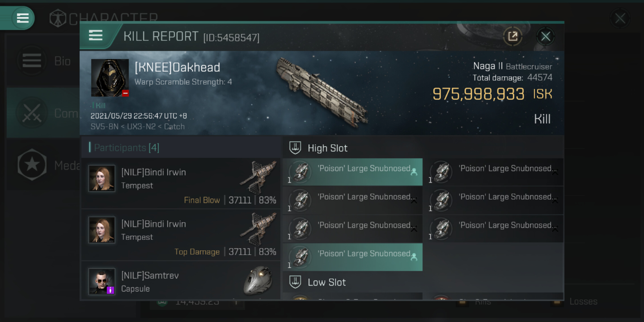Select the last highlighted 'Poison' Large Snubnosed item
This screenshot has height=322, width=644.
352,257
